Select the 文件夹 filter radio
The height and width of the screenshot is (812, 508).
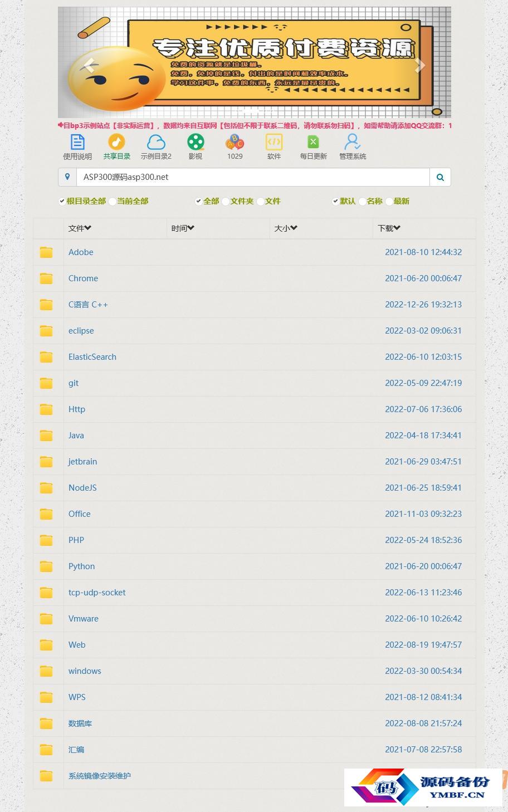(226, 202)
